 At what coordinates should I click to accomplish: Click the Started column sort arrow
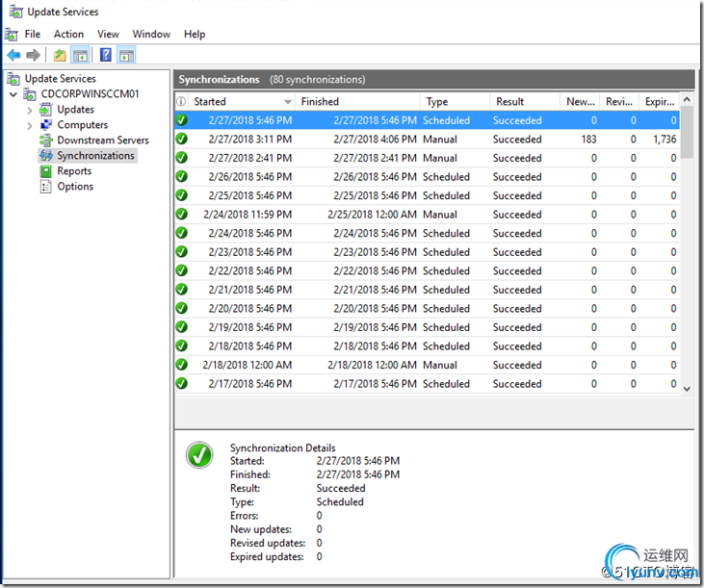(287, 102)
